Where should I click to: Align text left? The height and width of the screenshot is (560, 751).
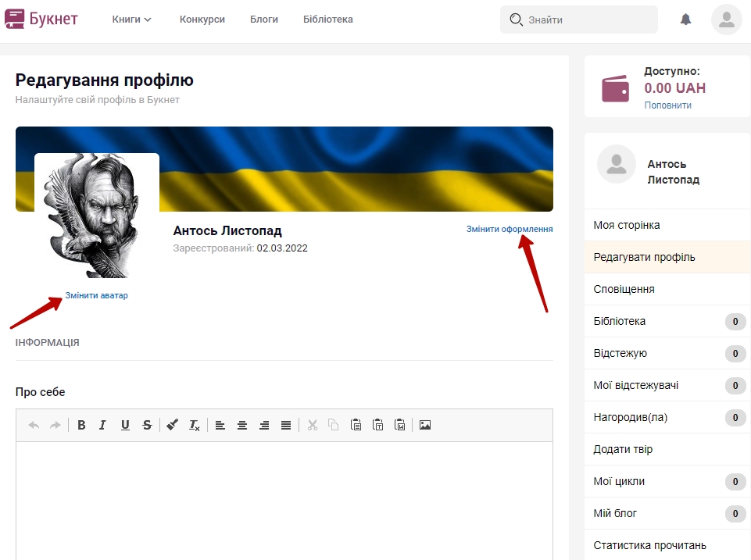click(x=220, y=425)
